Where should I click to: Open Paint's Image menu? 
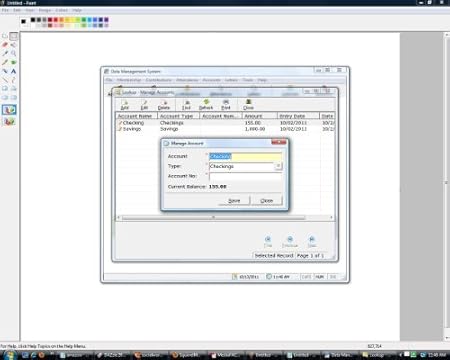tap(45, 10)
